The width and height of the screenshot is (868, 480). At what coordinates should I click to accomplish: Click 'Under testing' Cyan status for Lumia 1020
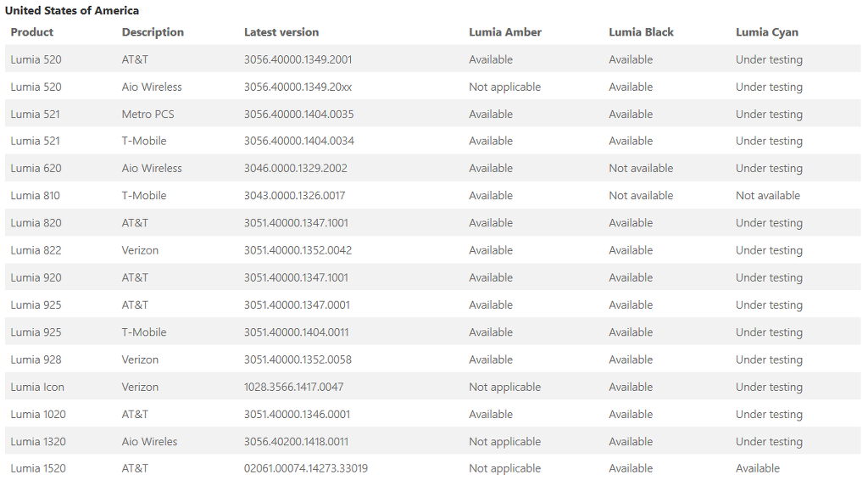pos(769,414)
